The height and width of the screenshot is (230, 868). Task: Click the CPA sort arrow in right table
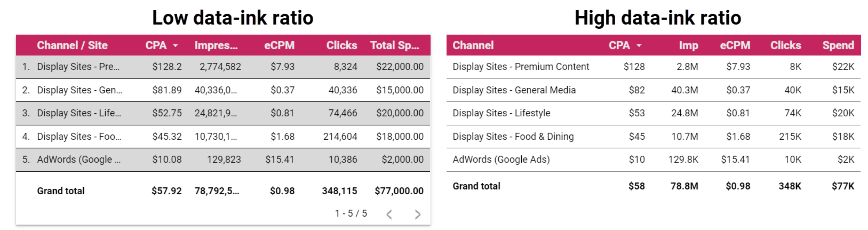(x=639, y=45)
